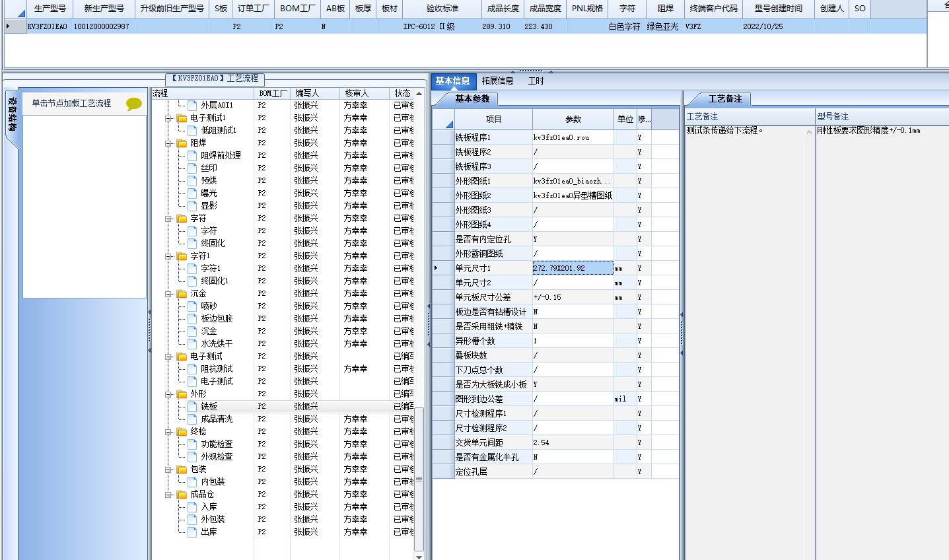
Task: Click the document icon beside 终固化1
Action: click(x=192, y=281)
